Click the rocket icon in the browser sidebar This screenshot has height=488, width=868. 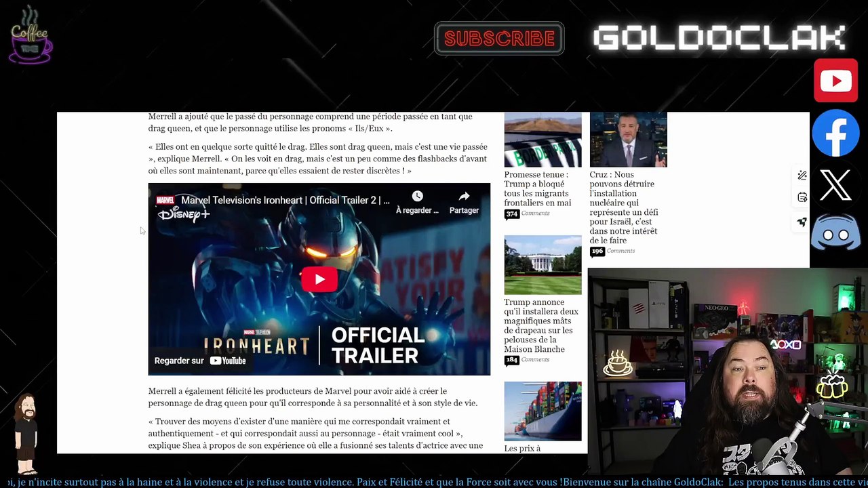[802, 222]
